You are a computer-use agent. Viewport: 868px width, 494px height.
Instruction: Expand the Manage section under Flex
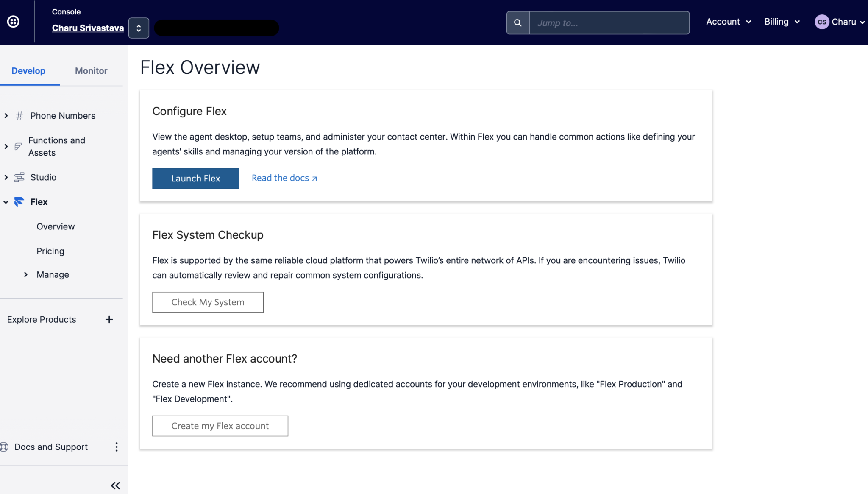(26, 274)
